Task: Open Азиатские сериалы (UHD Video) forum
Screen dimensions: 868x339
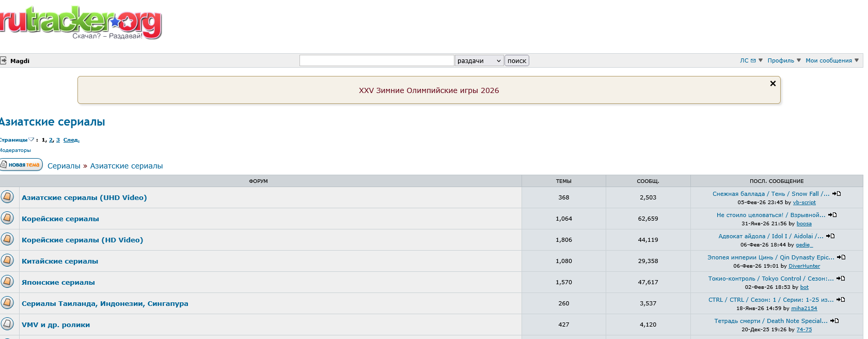Action: [84, 197]
